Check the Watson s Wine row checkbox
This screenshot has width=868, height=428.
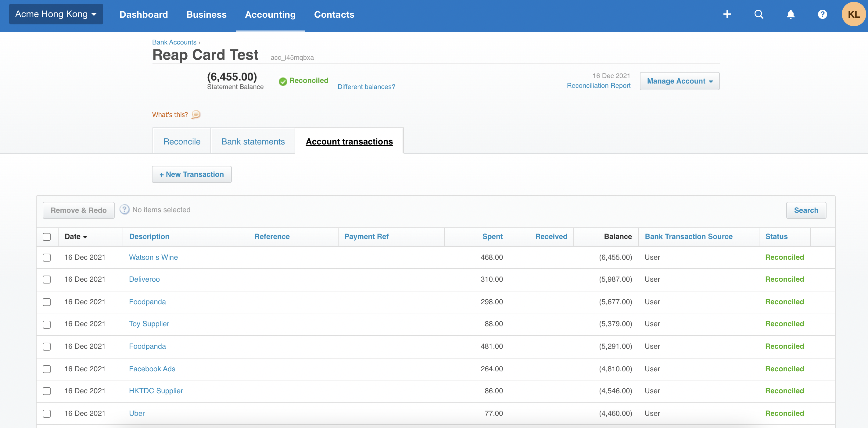click(x=47, y=257)
